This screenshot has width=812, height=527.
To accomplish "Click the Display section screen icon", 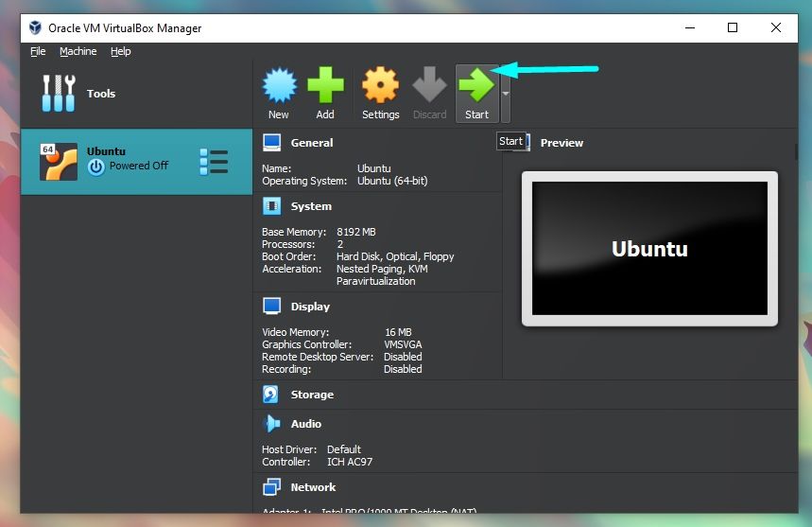I will (x=272, y=307).
